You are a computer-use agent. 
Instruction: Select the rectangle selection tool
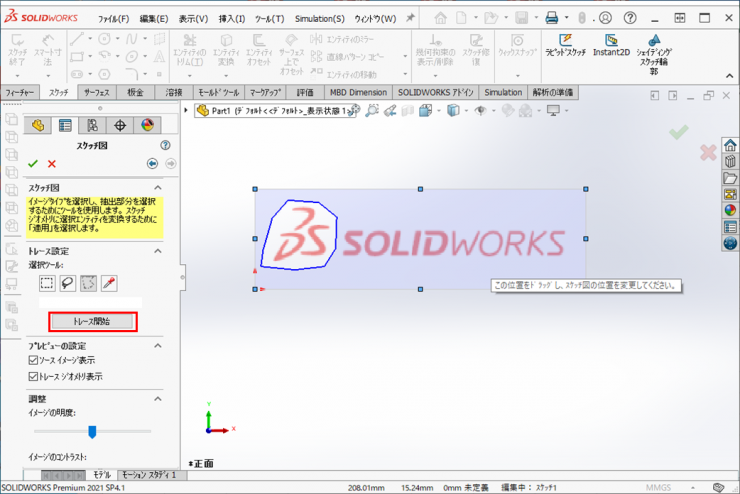[x=47, y=283]
